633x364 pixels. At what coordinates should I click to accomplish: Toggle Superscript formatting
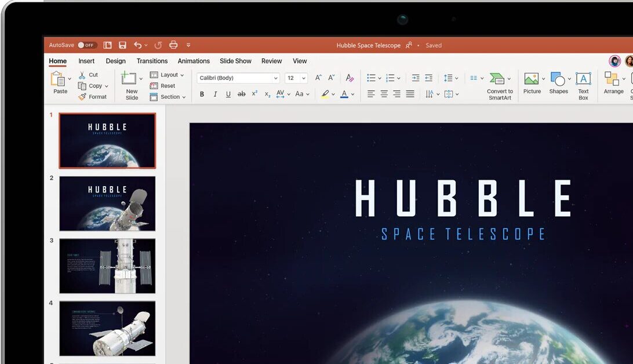[254, 94]
